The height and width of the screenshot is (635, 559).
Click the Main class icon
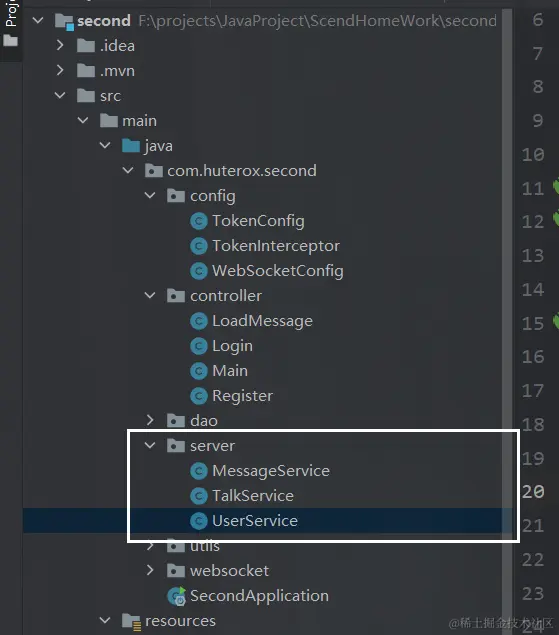[199, 371]
